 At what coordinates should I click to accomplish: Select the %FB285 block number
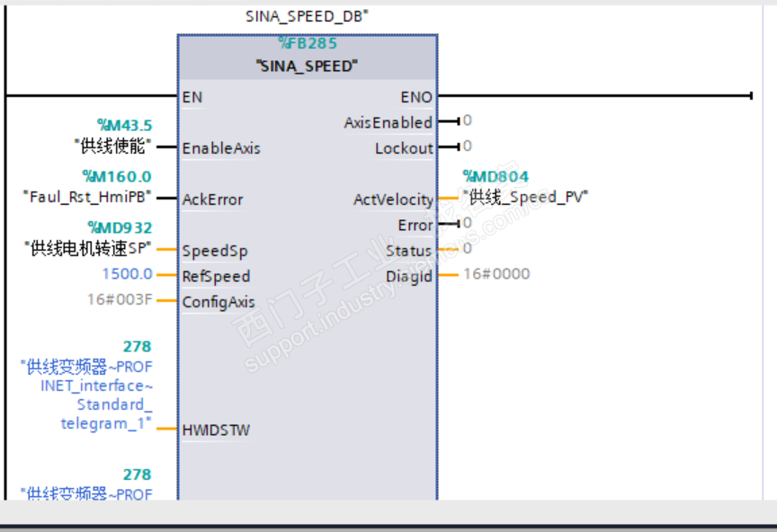coord(308,43)
